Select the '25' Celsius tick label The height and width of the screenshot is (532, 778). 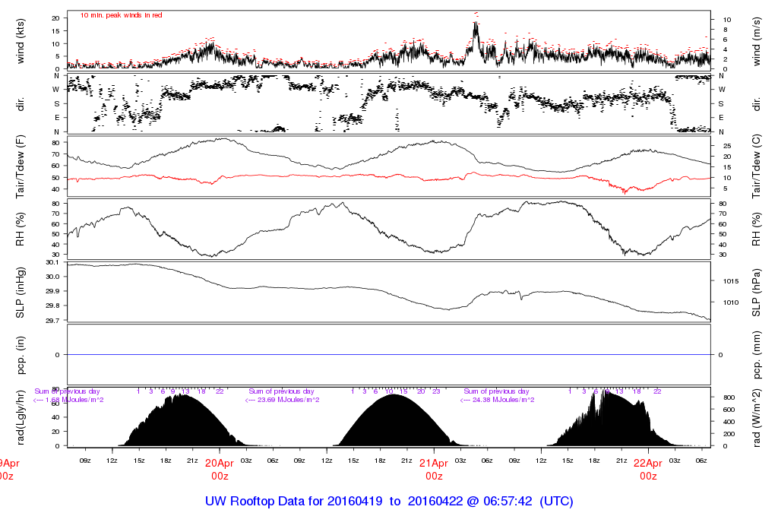(727, 146)
